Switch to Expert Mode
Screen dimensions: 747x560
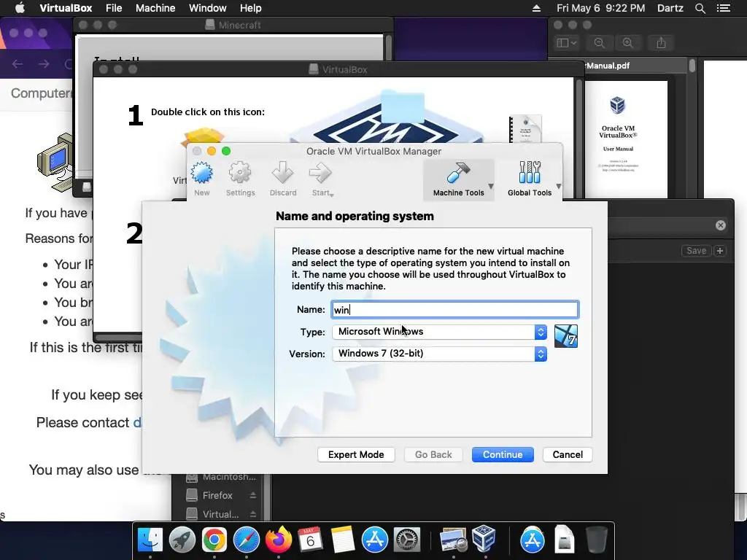tap(356, 455)
